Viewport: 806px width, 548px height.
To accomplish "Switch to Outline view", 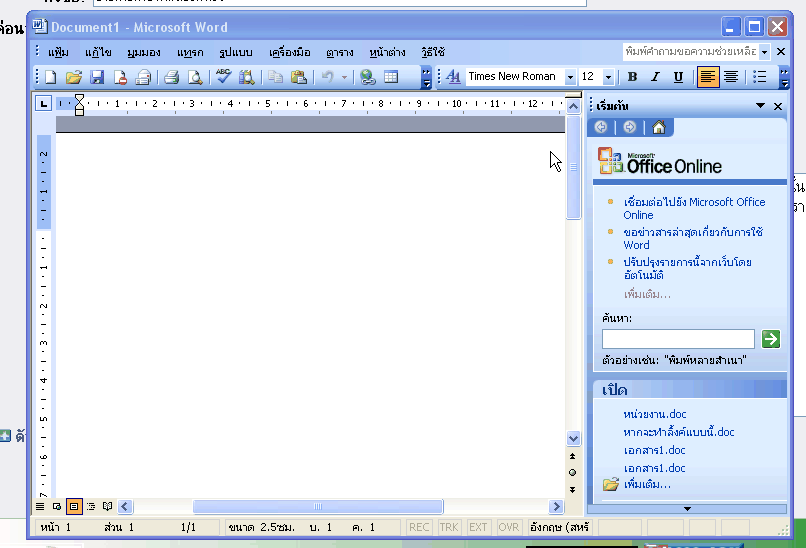I will 90,506.
